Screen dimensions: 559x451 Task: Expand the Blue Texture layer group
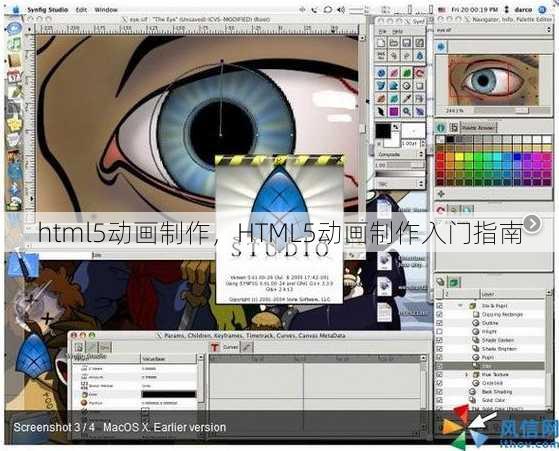(x=467, y=375)
